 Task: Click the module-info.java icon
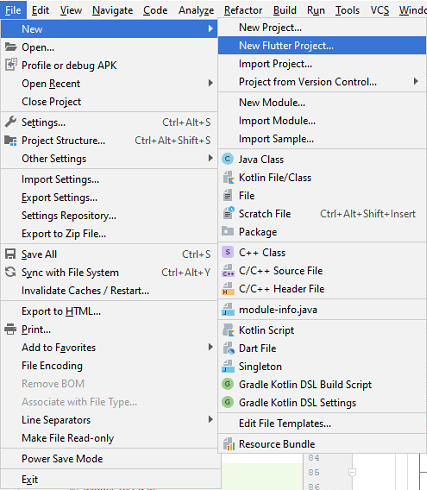click(x=228, y=309)
